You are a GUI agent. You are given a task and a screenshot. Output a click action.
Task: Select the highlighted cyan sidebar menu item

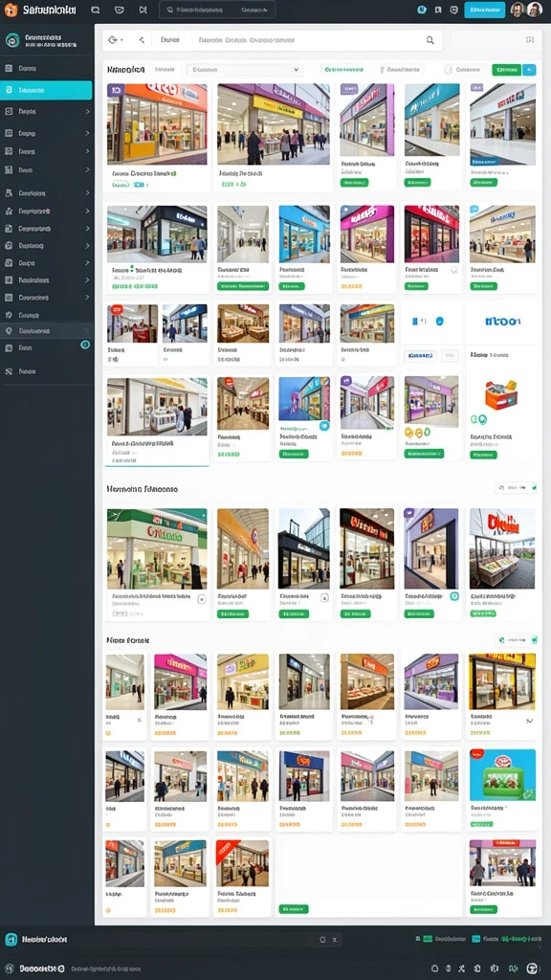[x=46, y=90]
